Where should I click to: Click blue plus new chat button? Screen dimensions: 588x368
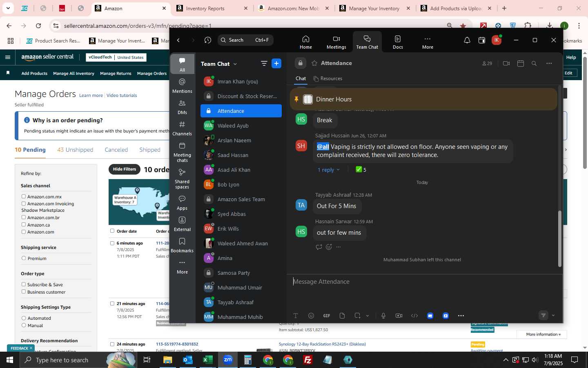(x=276, y=63)
